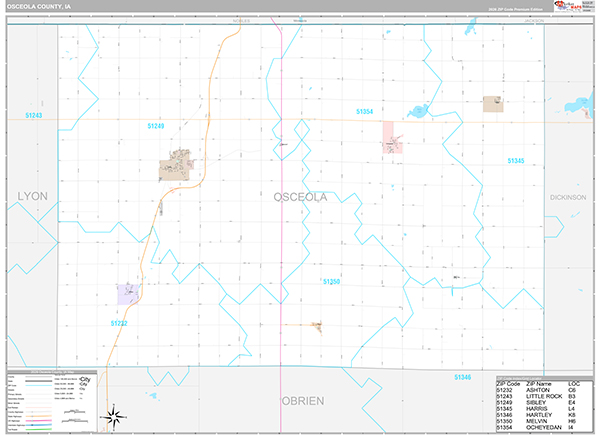Click the OBRIEN county label

point(303,401)
